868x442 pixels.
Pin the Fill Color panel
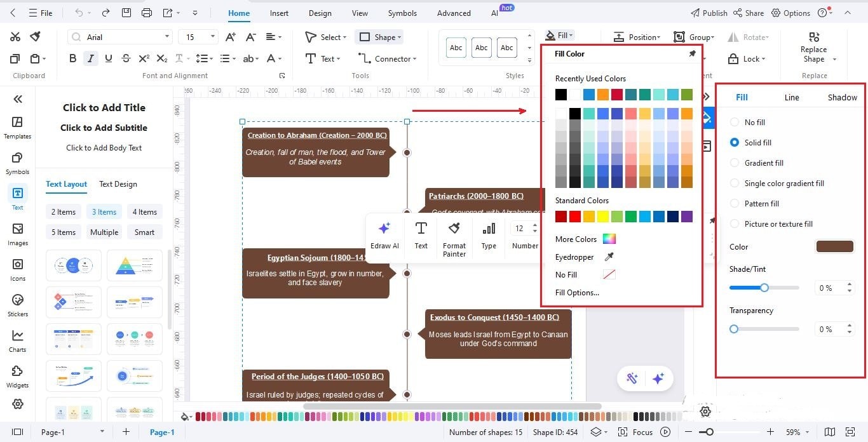(x=692, y=53)
